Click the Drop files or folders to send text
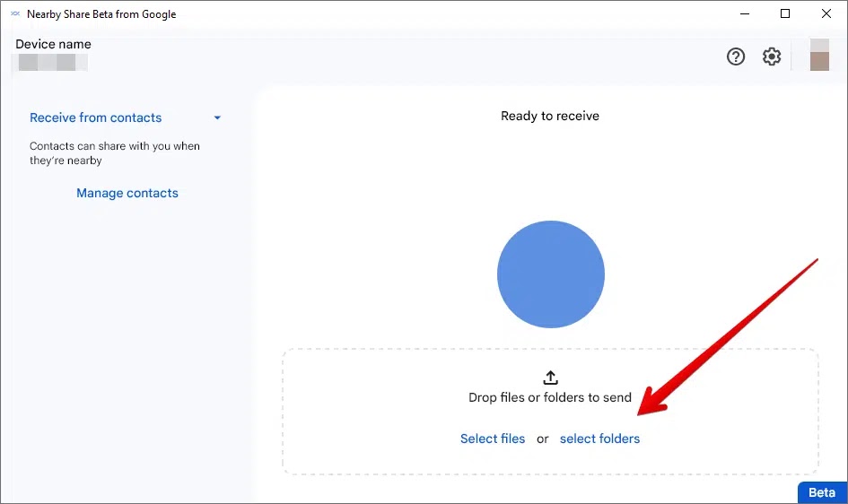The height and width of the screenshot is (504, 848). coord(550,397)
